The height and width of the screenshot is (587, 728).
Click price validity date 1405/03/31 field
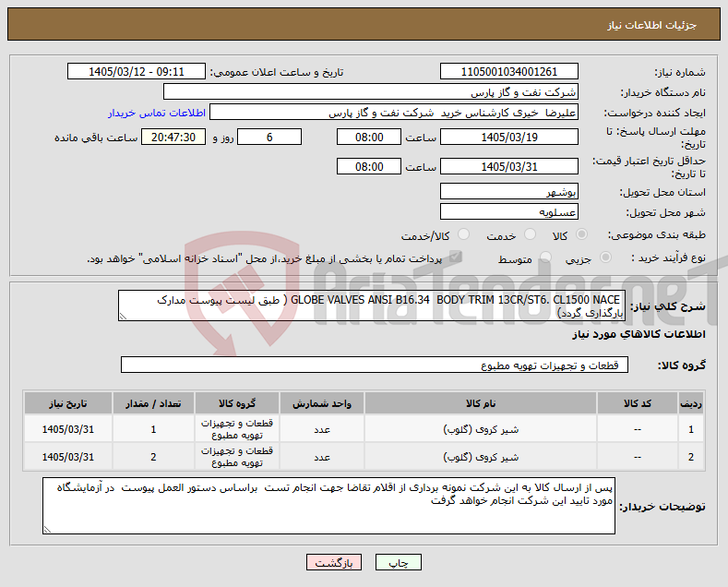[508, 166]
